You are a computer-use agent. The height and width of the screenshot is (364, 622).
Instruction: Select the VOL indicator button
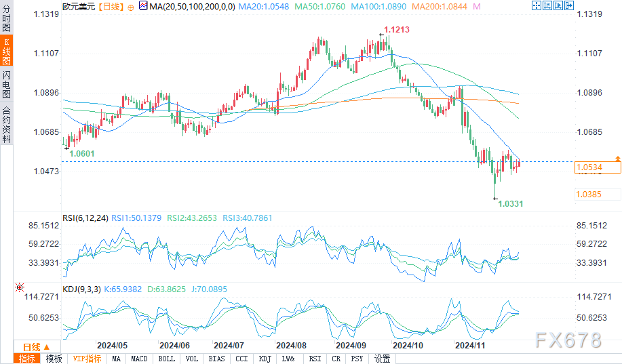192,359
